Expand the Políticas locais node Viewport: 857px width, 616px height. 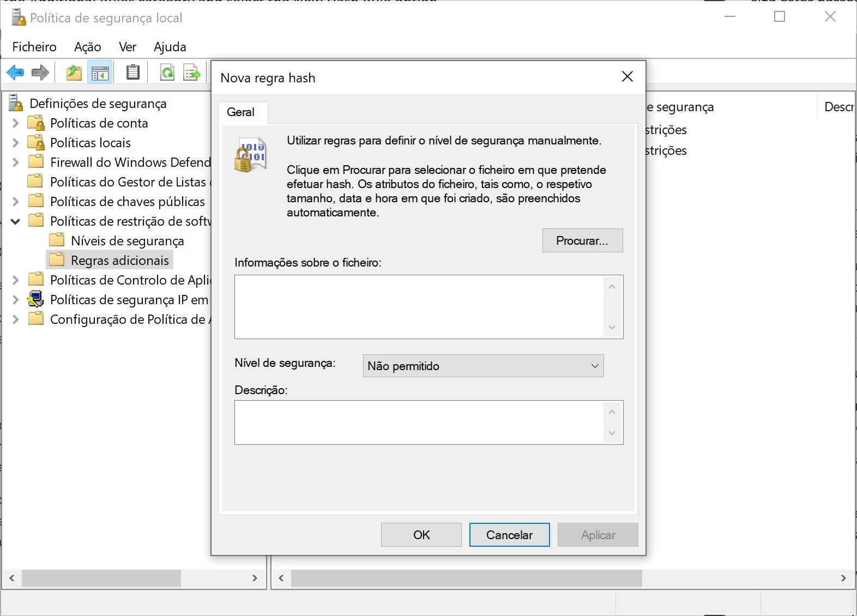[16, 143]
